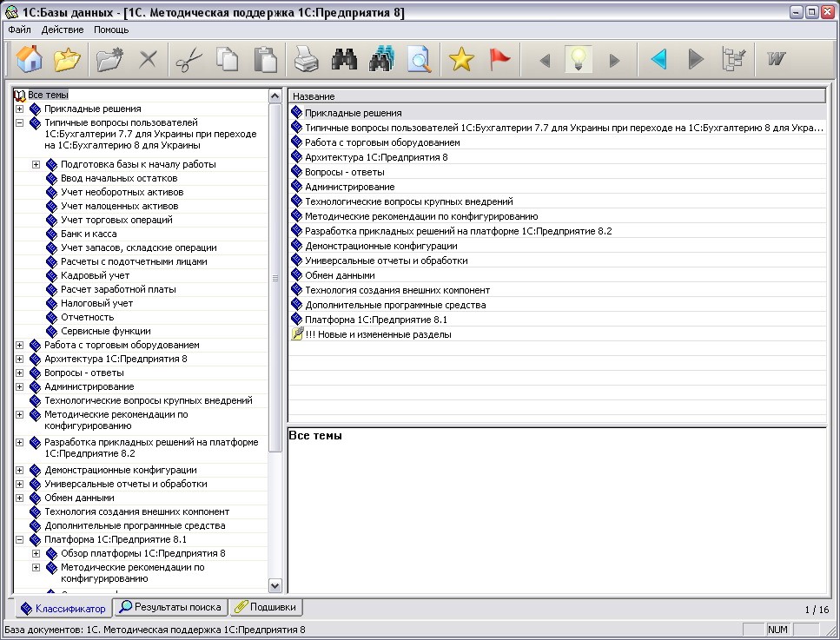Expand Администрирование tree node
The image size is (840, 640).
point(20,386)
